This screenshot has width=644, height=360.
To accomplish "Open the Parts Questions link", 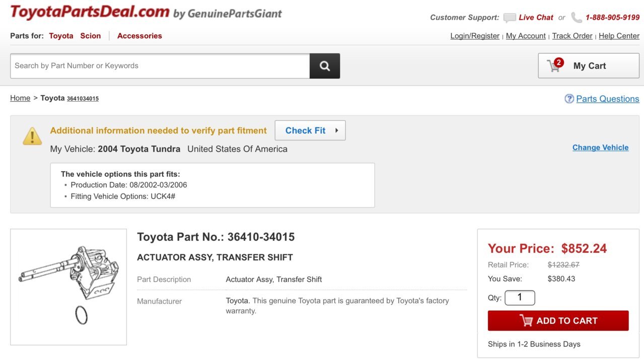I will click(608, 99).
